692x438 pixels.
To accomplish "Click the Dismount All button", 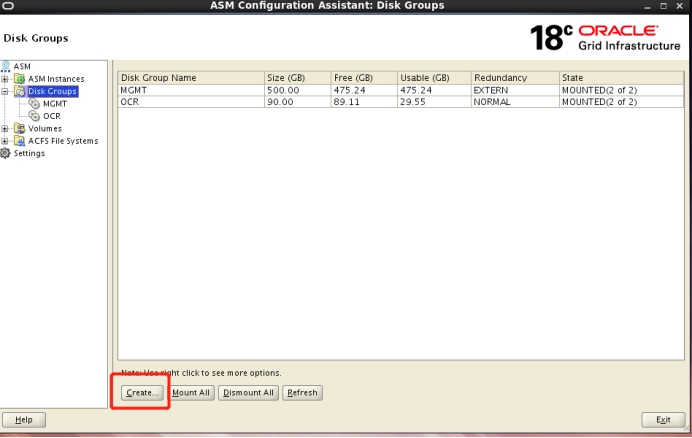I will 248,393.
